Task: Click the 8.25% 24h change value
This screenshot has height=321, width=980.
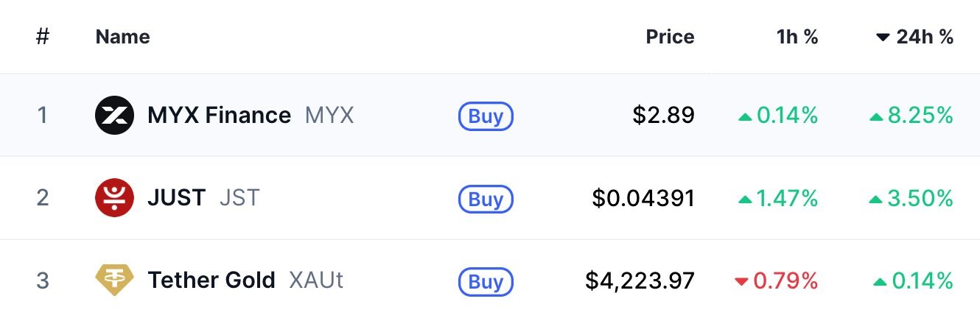Action: [920, 116]
